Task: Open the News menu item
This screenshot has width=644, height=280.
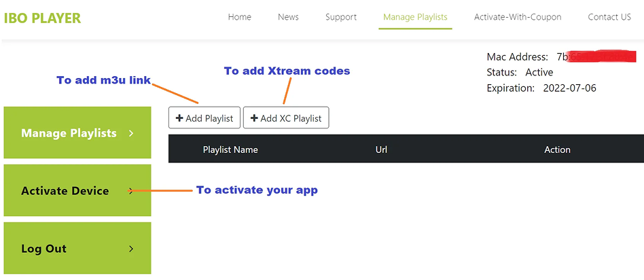Action: [288, 17]
